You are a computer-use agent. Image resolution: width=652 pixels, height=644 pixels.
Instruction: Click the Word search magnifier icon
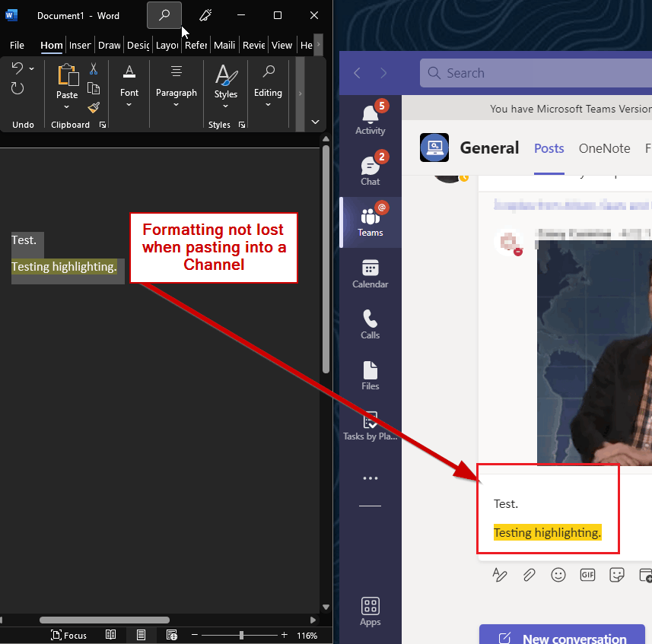[x=164, y=15]
